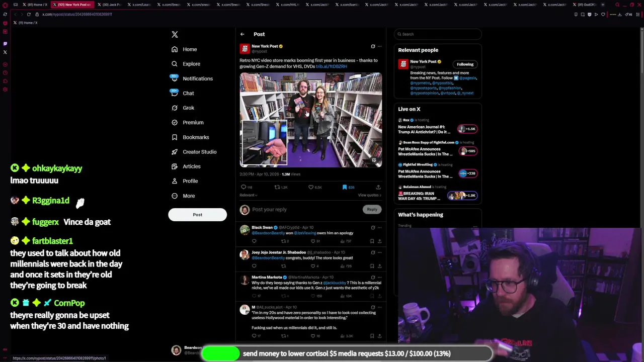
Task: Switch to the (81) Home / X tab
Action: coord(35,5)
